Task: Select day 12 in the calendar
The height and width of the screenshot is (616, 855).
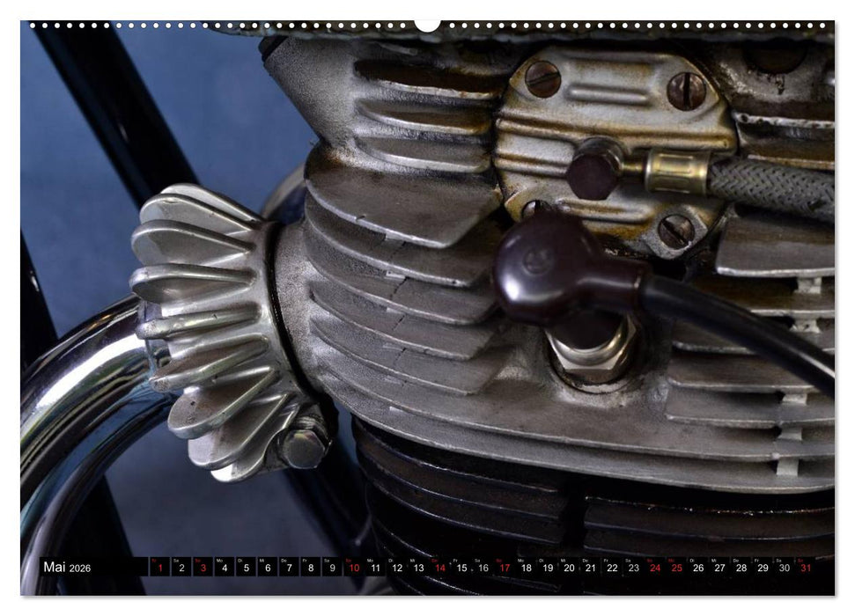Action: 396,568
